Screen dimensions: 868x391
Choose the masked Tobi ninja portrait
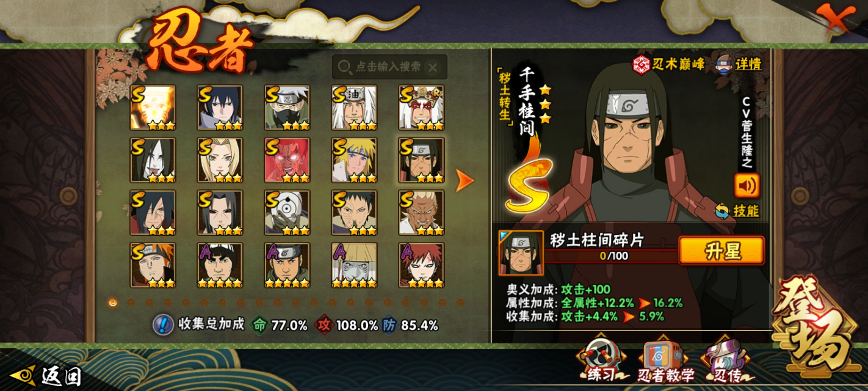click(x=287, y=213)
